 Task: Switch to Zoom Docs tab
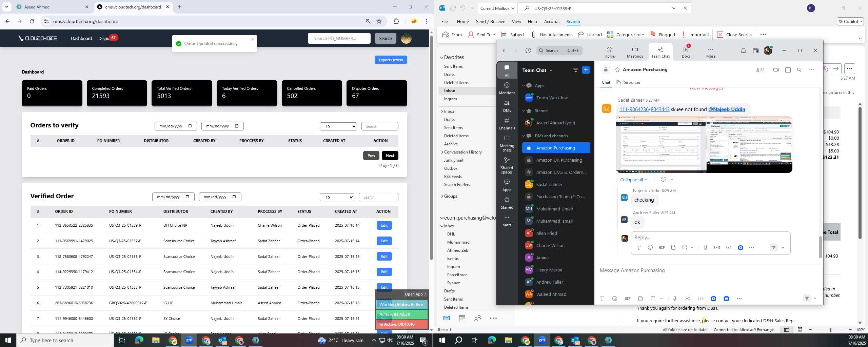[x=686, y=52]
